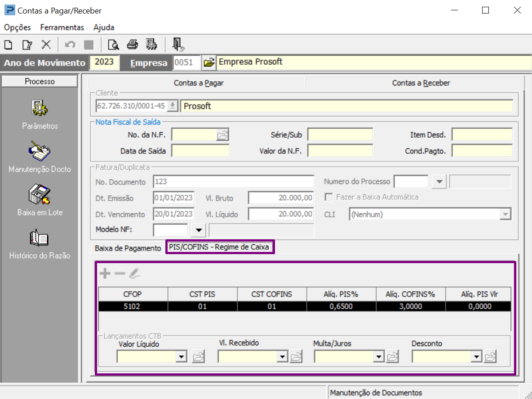This screenshot has width=532, height=399.
Task: Open the Modelo NF dropdown arrow
Action: pyautogui.click(x=199, y=230)
